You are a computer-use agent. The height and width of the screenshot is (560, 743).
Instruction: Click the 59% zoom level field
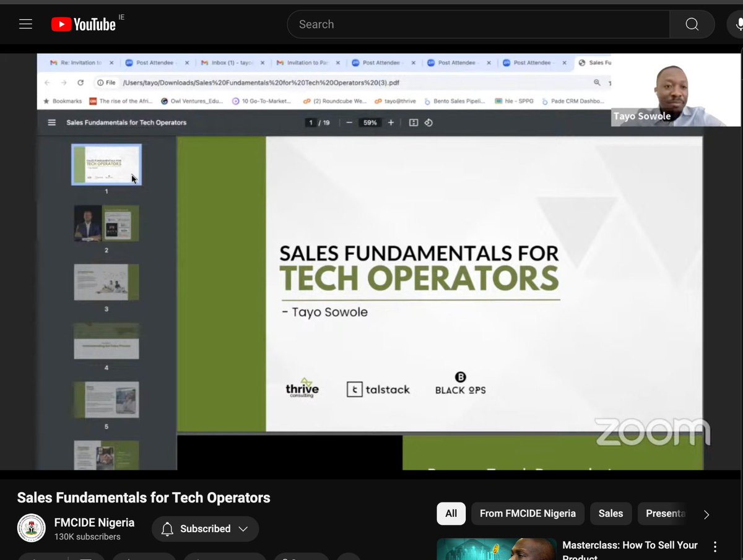pyautogui.click(x=370, y=123)
